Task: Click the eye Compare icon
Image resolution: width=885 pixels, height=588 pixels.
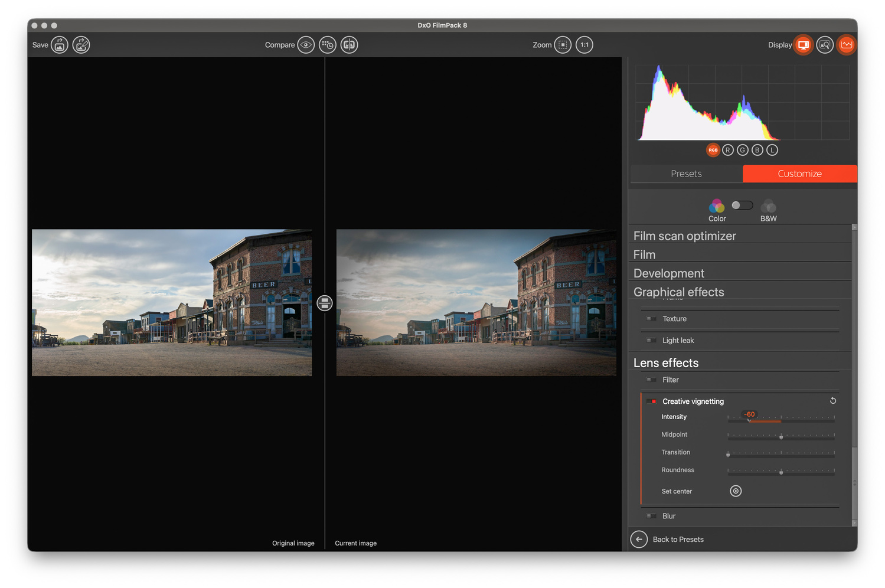Action: coord(306,45)
